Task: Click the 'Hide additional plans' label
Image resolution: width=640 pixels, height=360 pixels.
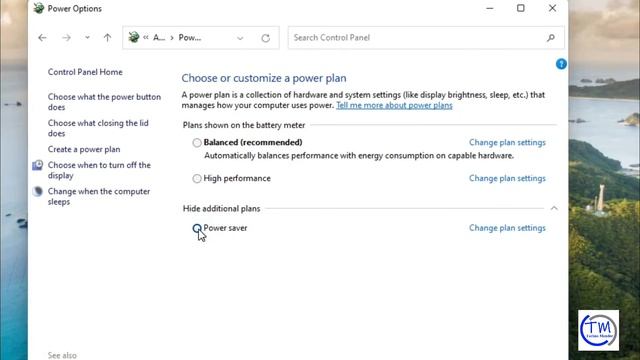Action: pos(221,209)
